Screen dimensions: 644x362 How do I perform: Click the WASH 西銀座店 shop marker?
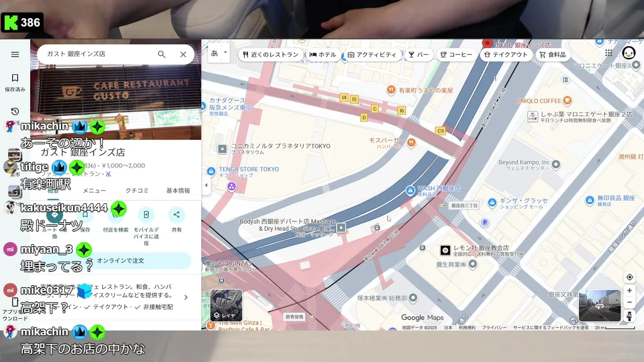(411, 190)
